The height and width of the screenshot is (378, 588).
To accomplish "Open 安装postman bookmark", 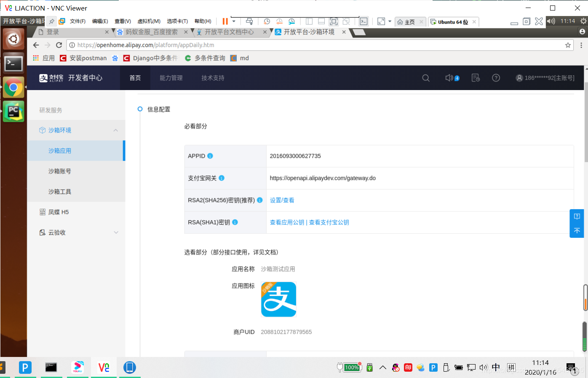I will tap(83, 58).
